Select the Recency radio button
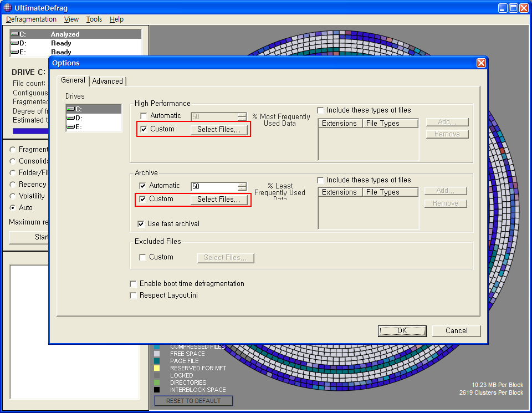 (x=13, y=185)
